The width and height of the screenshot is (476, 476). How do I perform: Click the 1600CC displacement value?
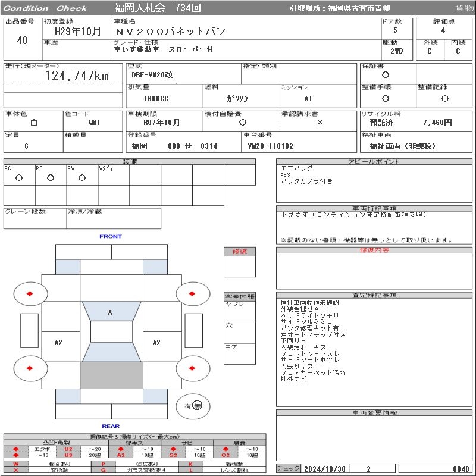(156, 98)
